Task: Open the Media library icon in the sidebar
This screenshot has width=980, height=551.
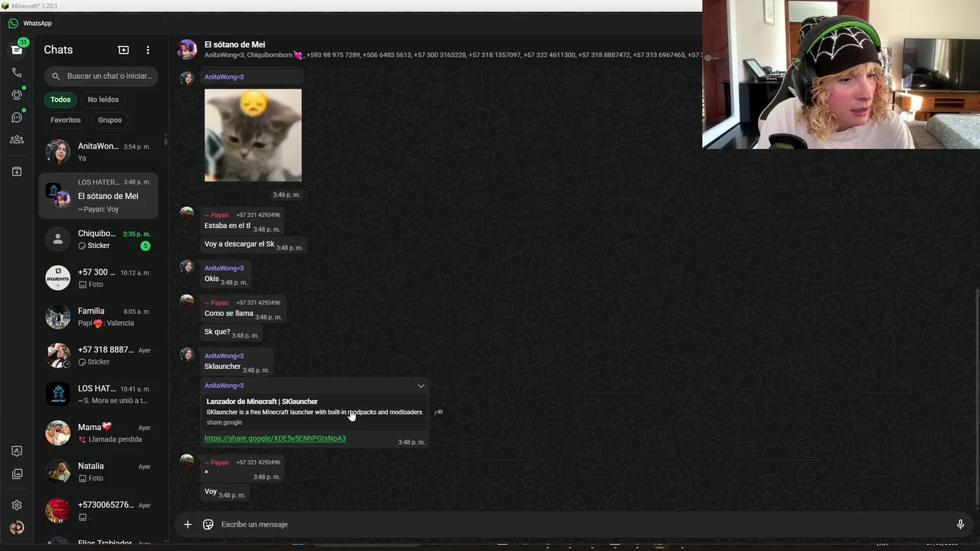Action: tap(17, 474)
